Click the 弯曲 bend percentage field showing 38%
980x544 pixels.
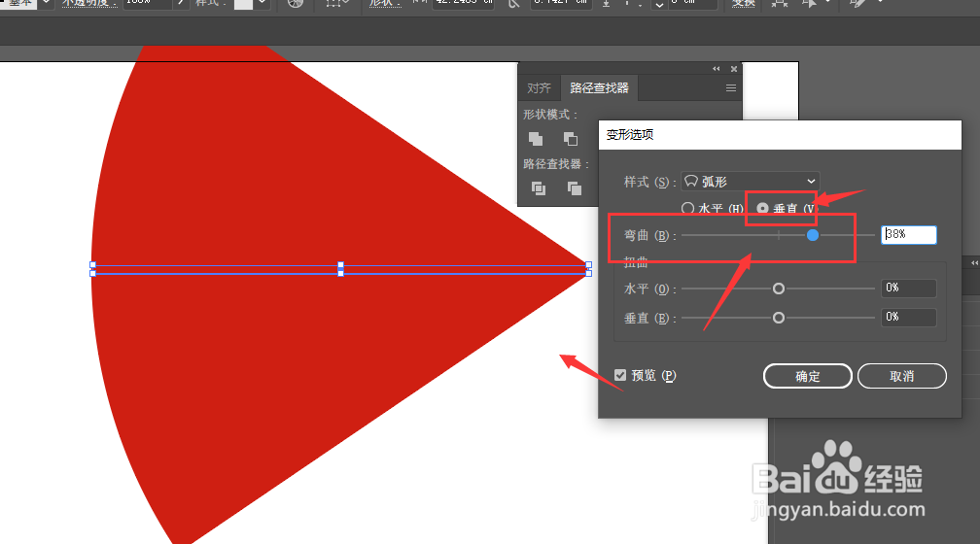pyautogui.click(x=909, y=234)
